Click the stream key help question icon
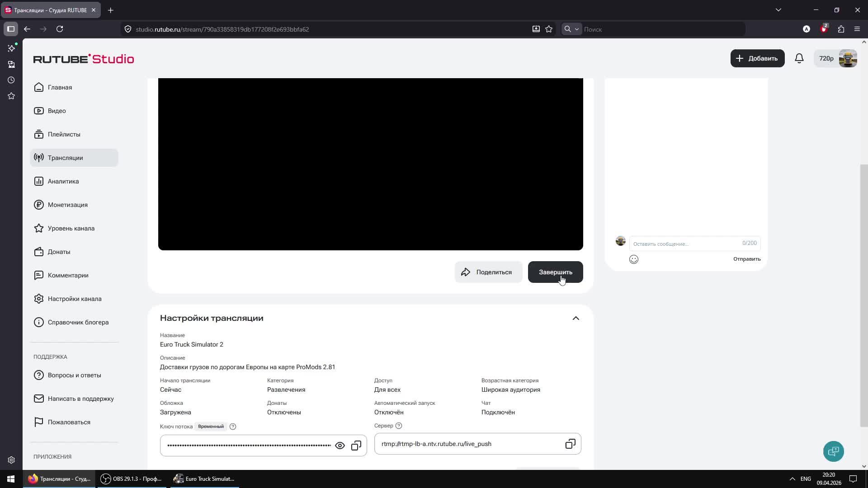The image size is (868, 488). click(233, 427)
